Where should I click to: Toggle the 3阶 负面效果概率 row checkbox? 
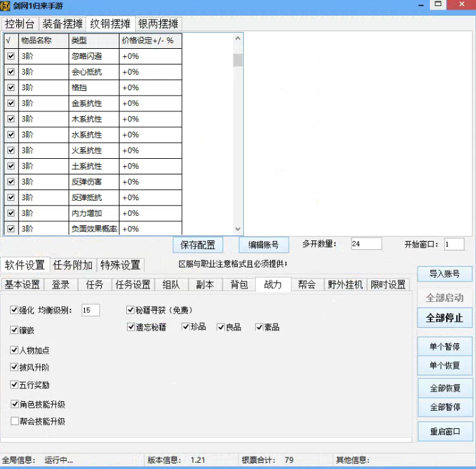pyautogui.click(x=12, y=229)
